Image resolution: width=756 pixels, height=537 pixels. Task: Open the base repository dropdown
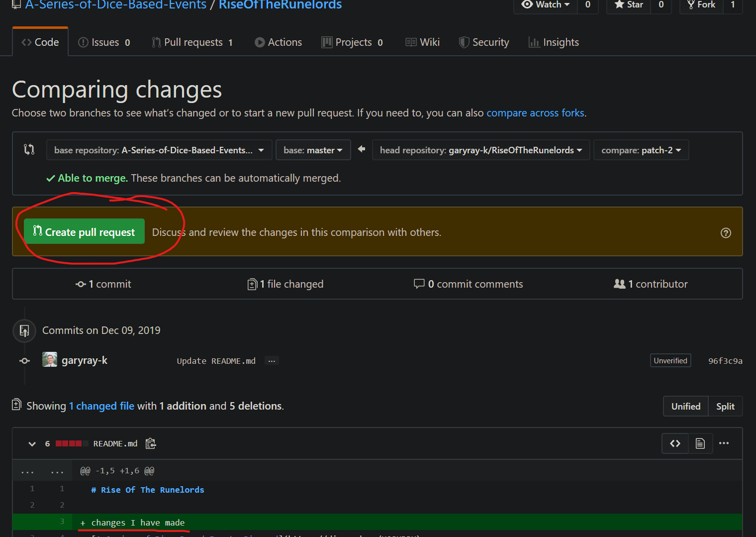click(x=159, y=150)
